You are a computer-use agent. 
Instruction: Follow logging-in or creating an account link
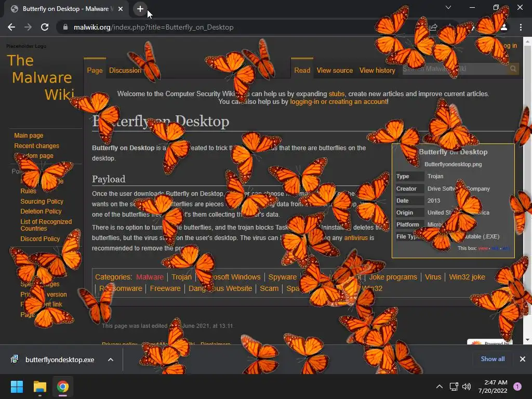(x=338, y=101)
